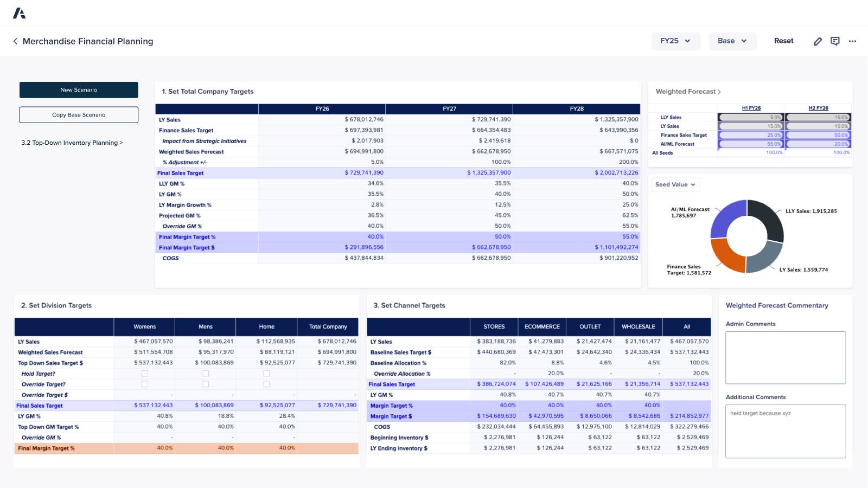Check the Hold Target checkbox for Womens

click(x=145, y=373)
